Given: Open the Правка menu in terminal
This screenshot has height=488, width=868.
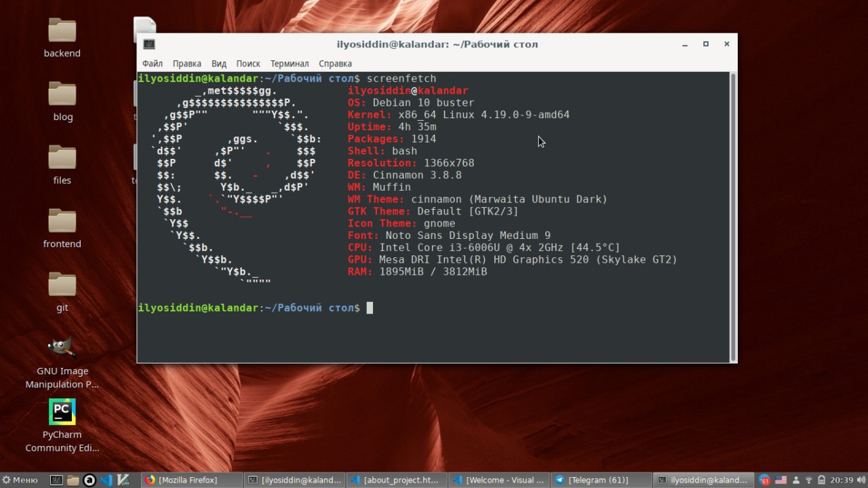Looking at the screenshot, I should click(187, 63).
